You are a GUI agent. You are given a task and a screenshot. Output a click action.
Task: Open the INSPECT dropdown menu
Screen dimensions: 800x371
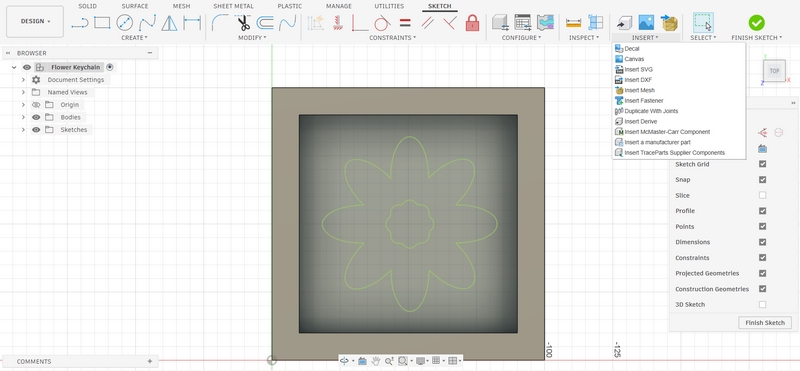pos(584,38)
